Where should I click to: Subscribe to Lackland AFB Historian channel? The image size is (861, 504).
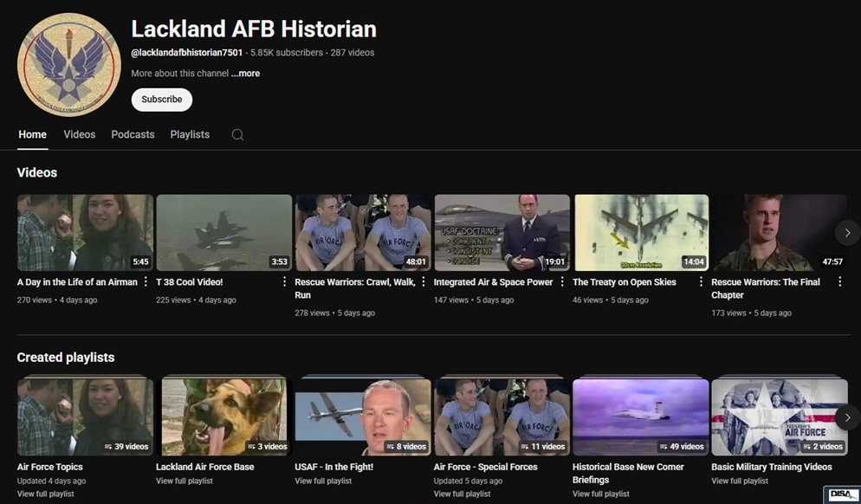pos(162,100)
